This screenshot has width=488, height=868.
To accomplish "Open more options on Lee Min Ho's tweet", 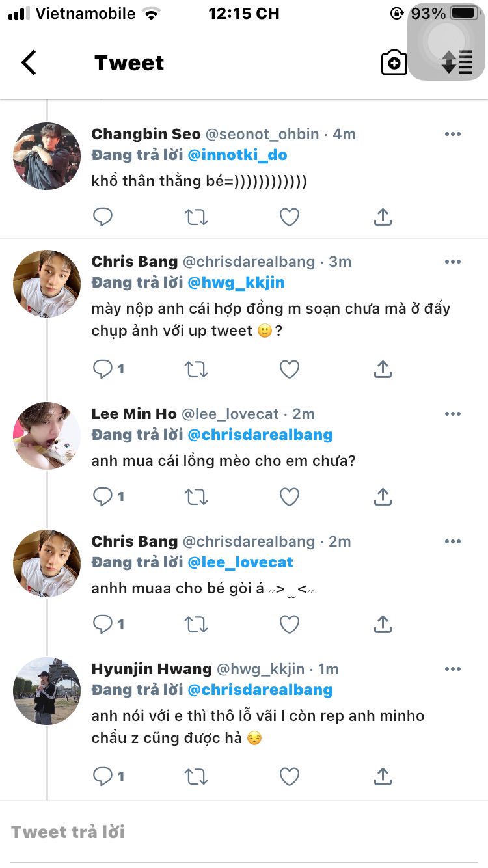I will [x=452, y=414].
